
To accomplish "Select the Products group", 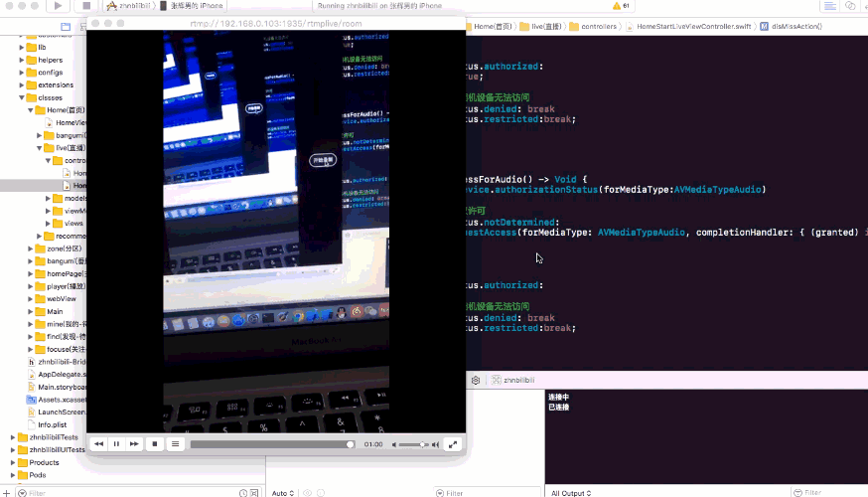I will tap(38, 462).
